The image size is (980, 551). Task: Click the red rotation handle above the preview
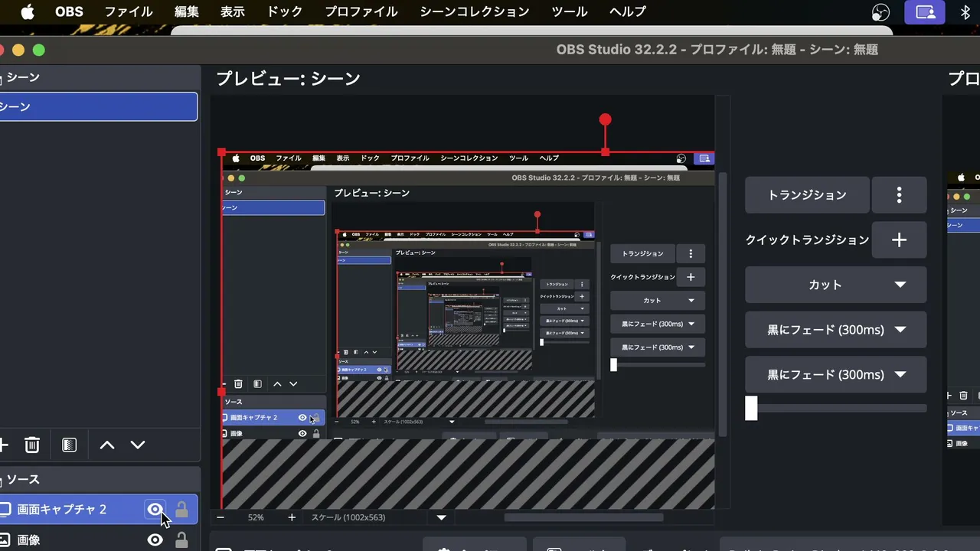[x=606, y=119]
